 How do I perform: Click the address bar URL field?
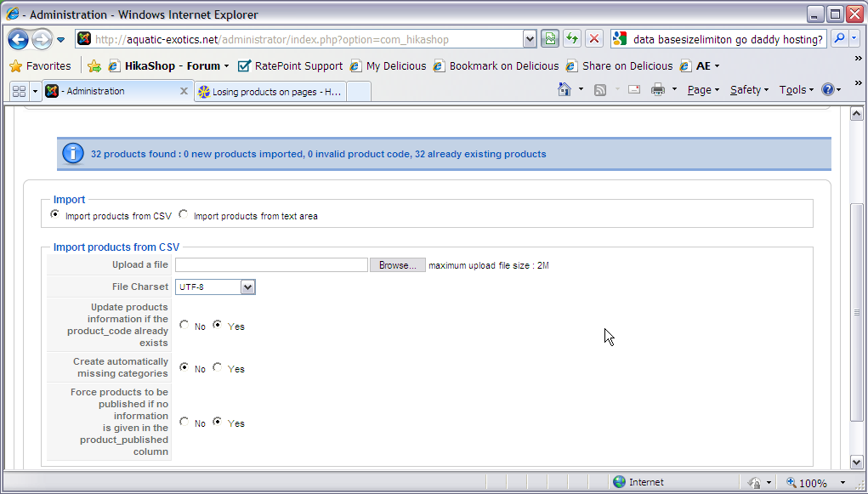click(307, 39)
